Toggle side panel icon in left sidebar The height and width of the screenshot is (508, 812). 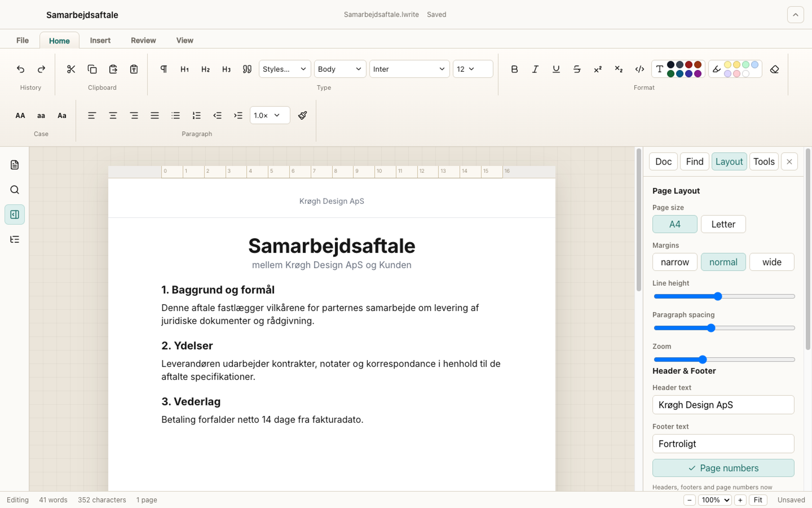tap(14, 214)
